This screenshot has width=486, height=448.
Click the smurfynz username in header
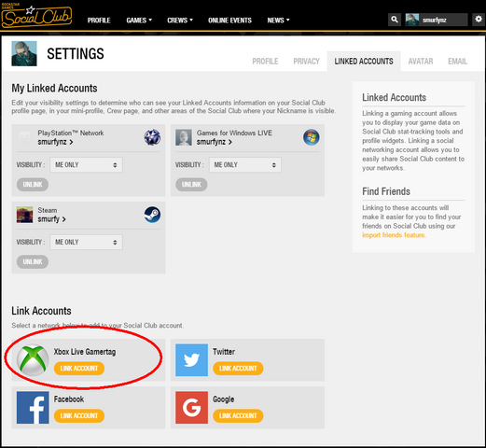tap(435, 20)
